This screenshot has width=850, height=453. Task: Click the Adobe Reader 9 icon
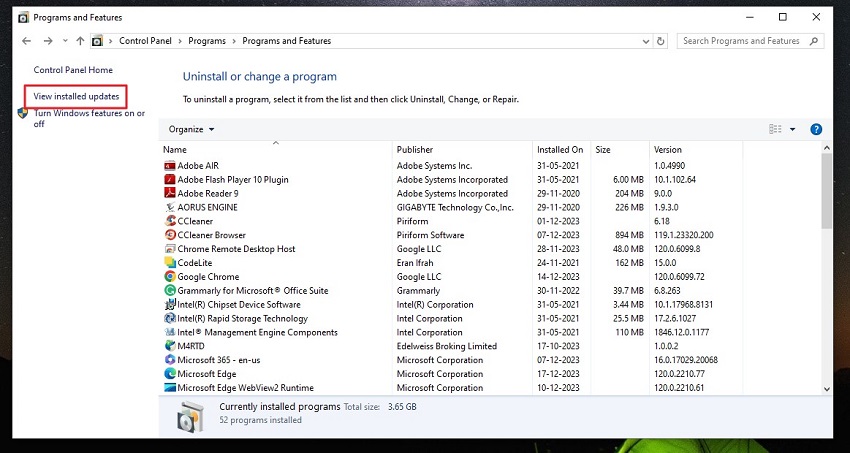tap(170, 193)
